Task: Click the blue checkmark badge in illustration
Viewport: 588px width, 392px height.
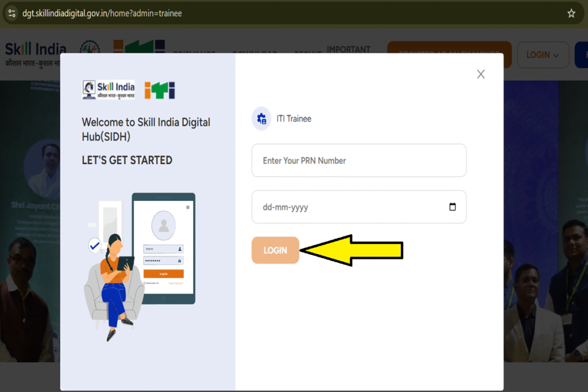Action: 95,246
